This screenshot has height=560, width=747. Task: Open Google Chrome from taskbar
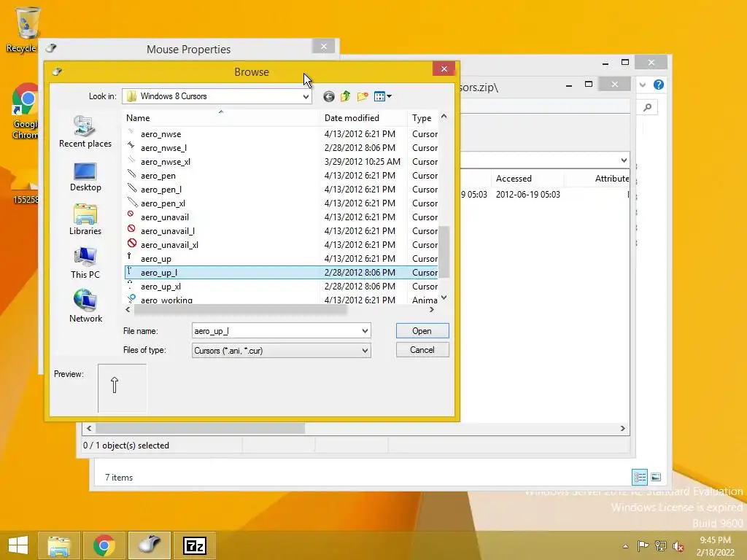coord(104,545)
